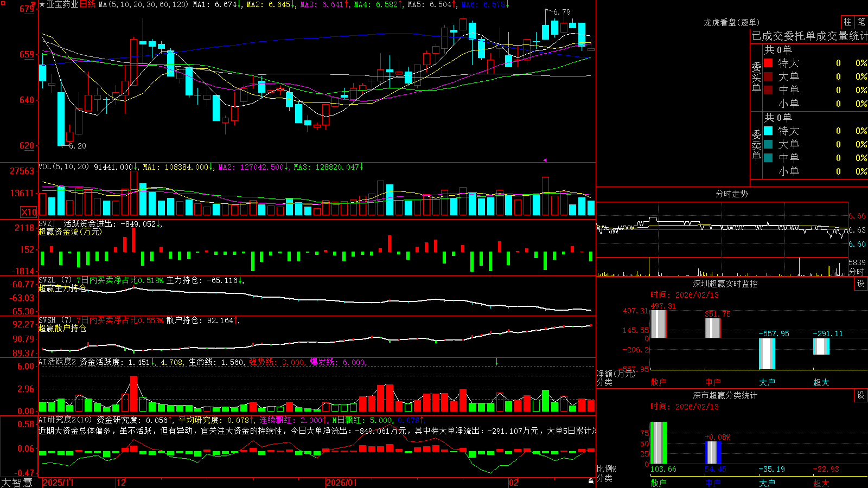Click the X10 volume multiplier box
This screenshot has height=488, width=868.
pos(29,212)
